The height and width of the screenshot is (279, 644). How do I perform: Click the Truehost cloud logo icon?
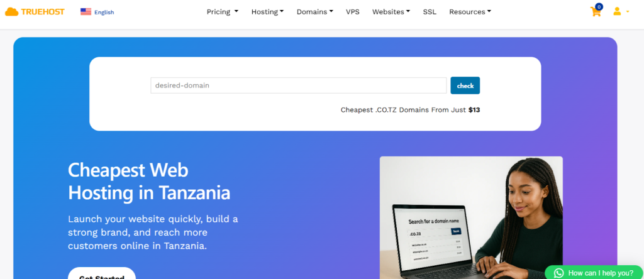point(11,12)
